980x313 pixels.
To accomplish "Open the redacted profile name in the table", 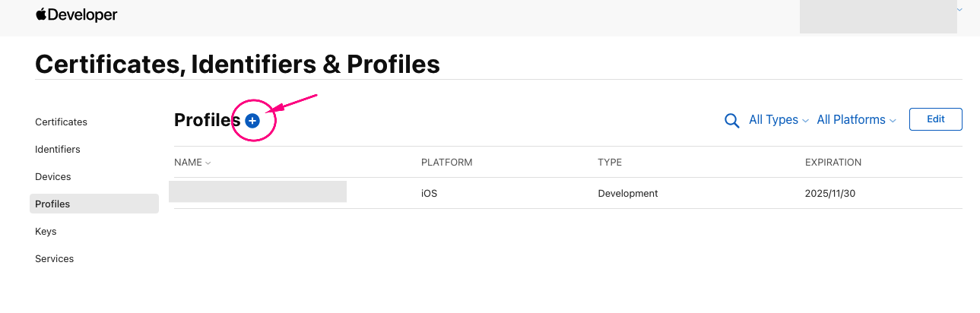I will pyautogui.click(x=258, y=192).
